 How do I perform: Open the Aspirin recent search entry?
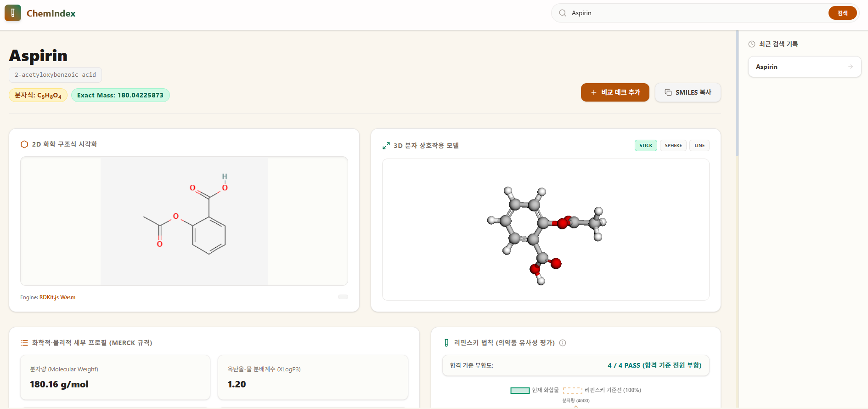tap(805, 67)
